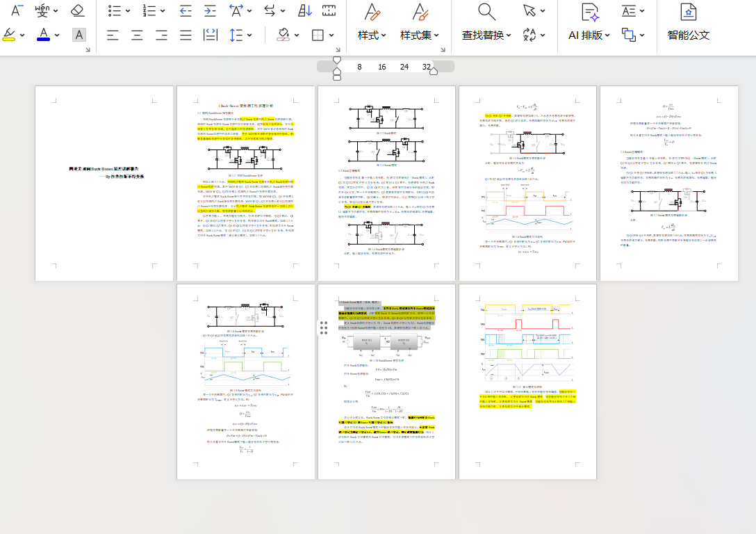756x534 pixels.
Task: Decrease paragraph indent
Action: tap(186, 10)
